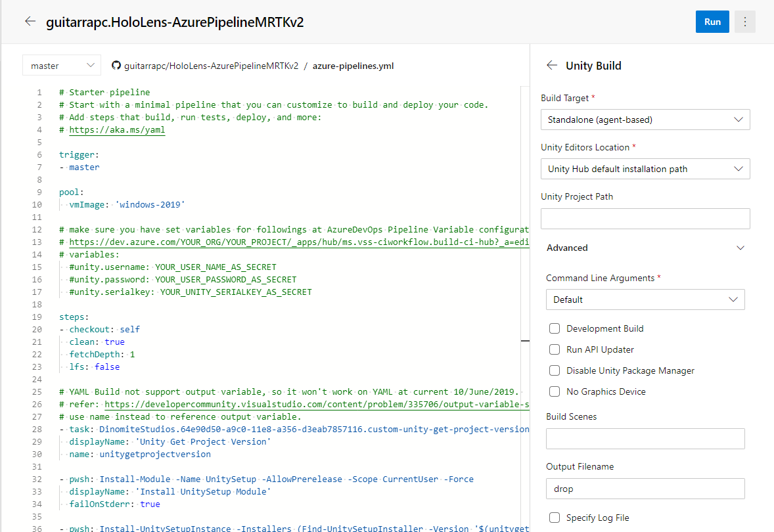Viewport: 774px width, 532px height.
Task: Click the GitHub repository icon in the breadcrumb
Action: [x=116, y=66]
